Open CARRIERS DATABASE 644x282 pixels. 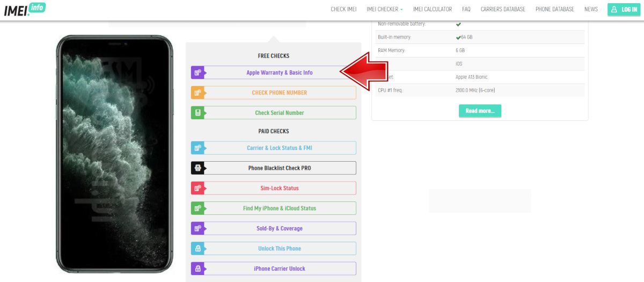(503, 9)
